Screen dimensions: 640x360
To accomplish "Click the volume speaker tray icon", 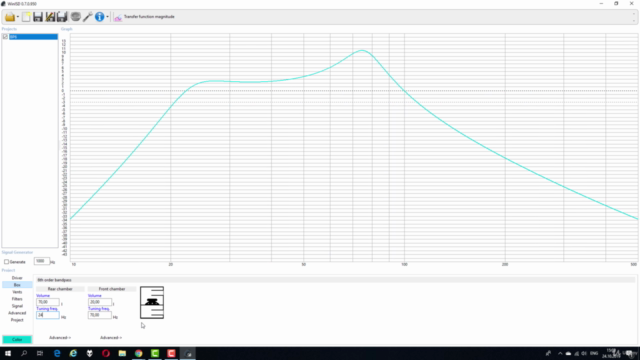I will point(584,353).
